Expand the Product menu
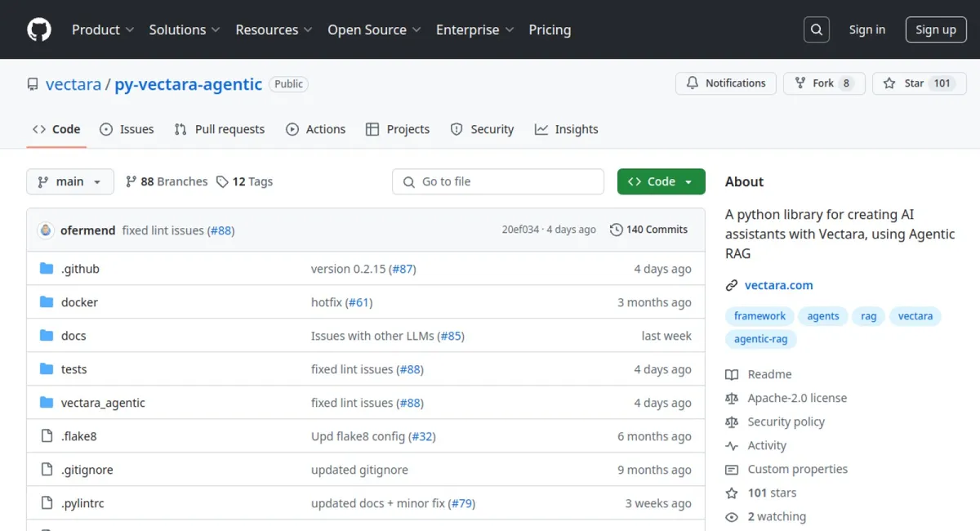 click(x=103, y=29)
